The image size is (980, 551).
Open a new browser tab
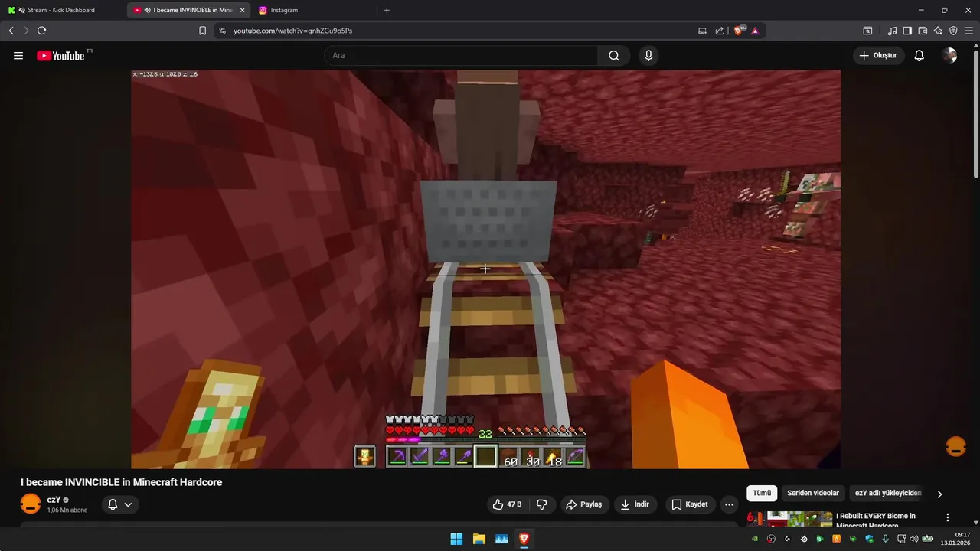pyautogui.click(x=387, y=10)
